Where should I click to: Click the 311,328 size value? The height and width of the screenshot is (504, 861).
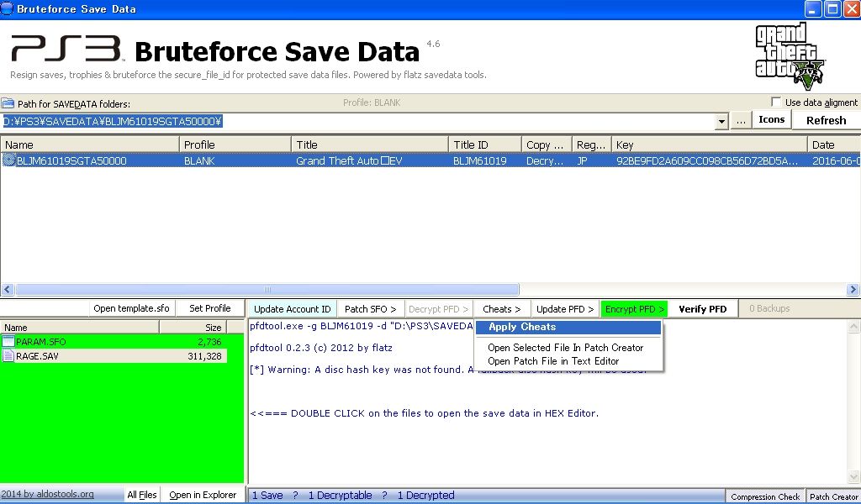coord(204,356)
